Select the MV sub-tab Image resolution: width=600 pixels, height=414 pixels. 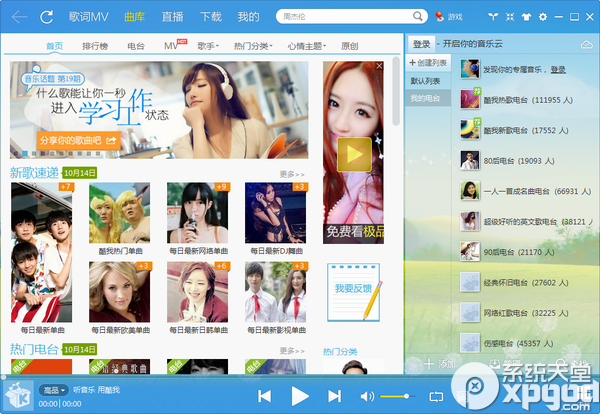tap(171, 46)
